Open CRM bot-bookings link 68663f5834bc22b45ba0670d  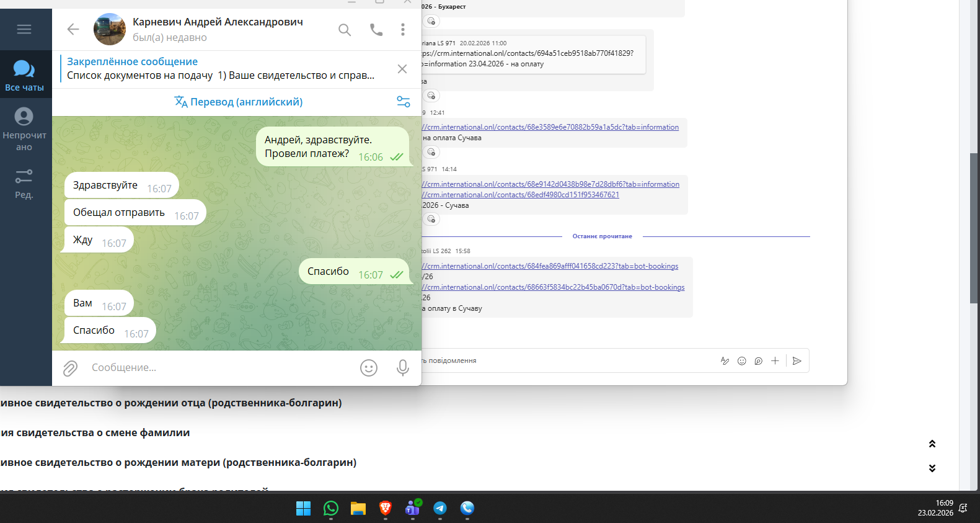pos(553,287)
